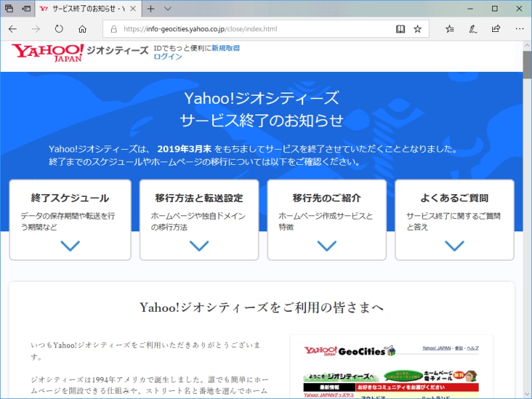Minimize the browser window
This screenshot has width=532, height=399.
pos(470,9)
